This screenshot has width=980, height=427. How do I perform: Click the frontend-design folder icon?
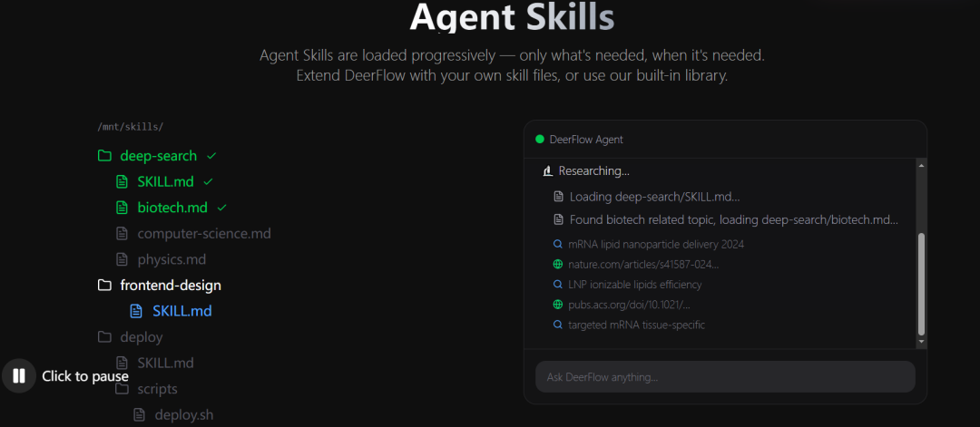pyautogui.click(x=104, y=286)
